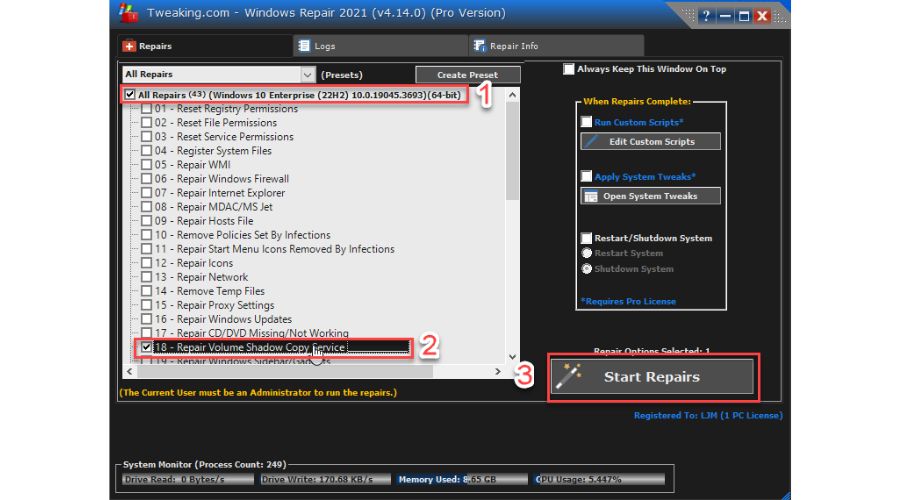Toggle the All Repairs (43) checkbox
This screenshot has height=500, width=900.
click(130, 95)
